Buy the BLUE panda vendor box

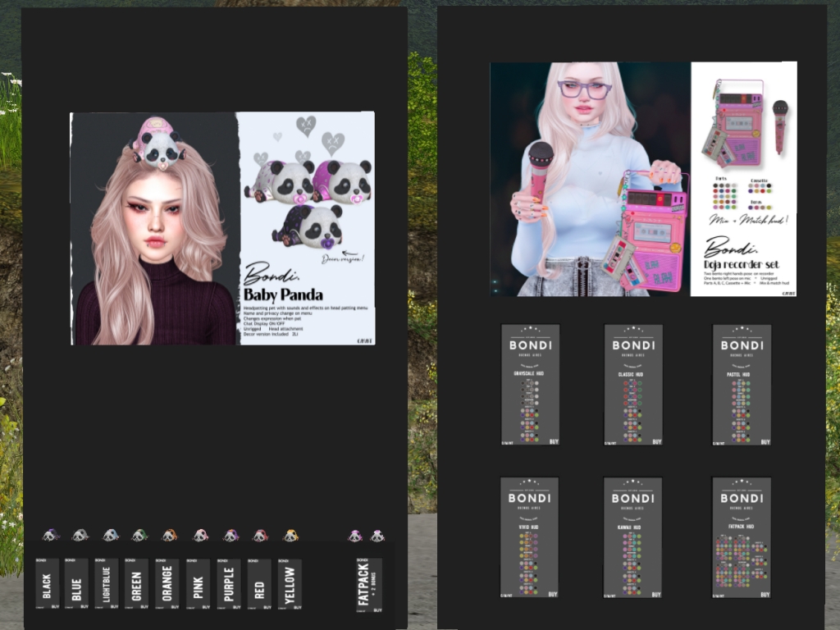76,583
